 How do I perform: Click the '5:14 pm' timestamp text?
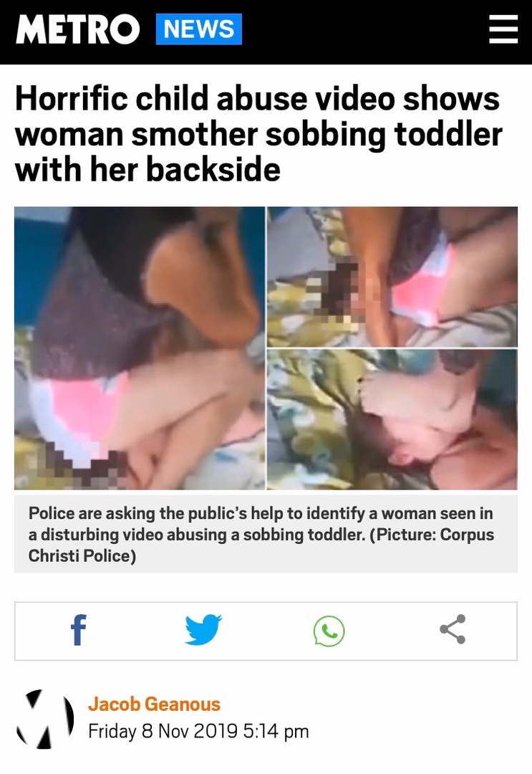276,731
